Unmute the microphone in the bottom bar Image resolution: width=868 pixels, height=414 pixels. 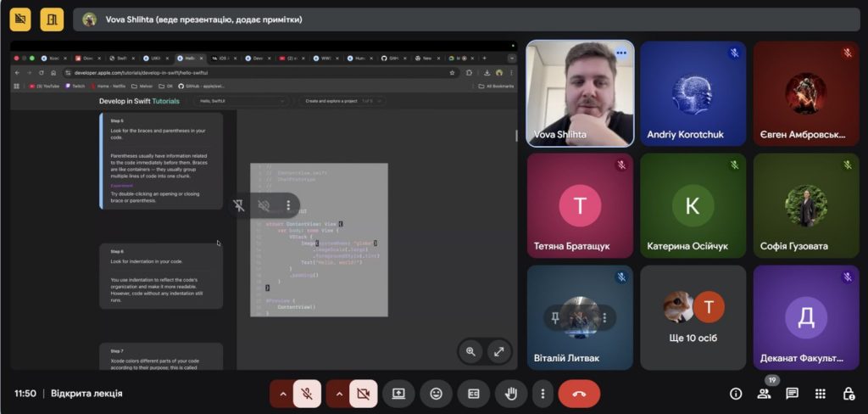[x=308, y=394]
